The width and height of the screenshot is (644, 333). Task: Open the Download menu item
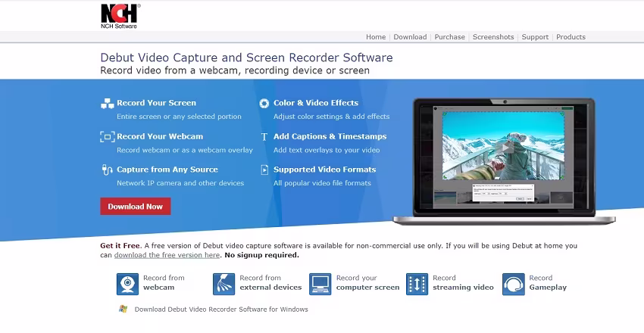[410, 37]
